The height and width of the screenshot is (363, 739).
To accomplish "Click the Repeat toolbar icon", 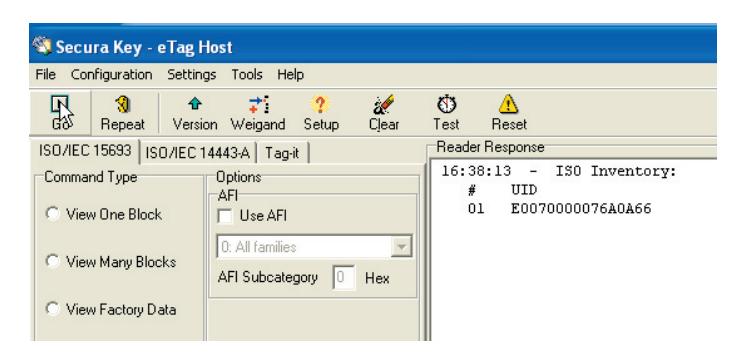I will click(x=123, y=113).
